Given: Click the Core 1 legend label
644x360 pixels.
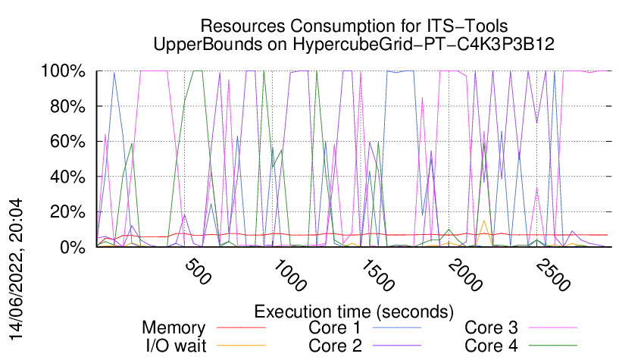Looking at the screenshot, I should pos(334,327).
